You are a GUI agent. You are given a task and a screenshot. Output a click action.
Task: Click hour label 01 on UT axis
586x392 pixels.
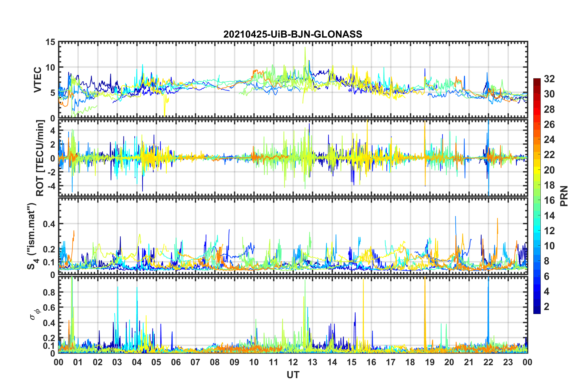tap(78, 362)
